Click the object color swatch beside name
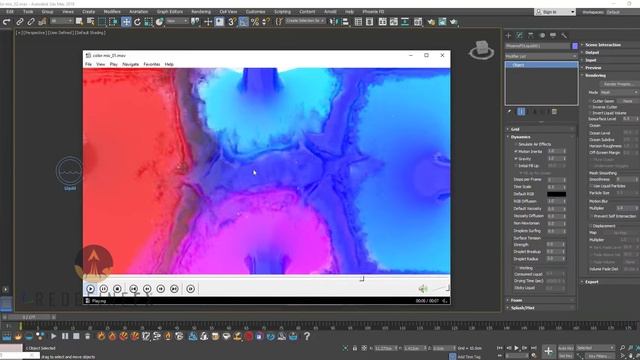Viewport: 640px width, 360px height. (575, 46)
